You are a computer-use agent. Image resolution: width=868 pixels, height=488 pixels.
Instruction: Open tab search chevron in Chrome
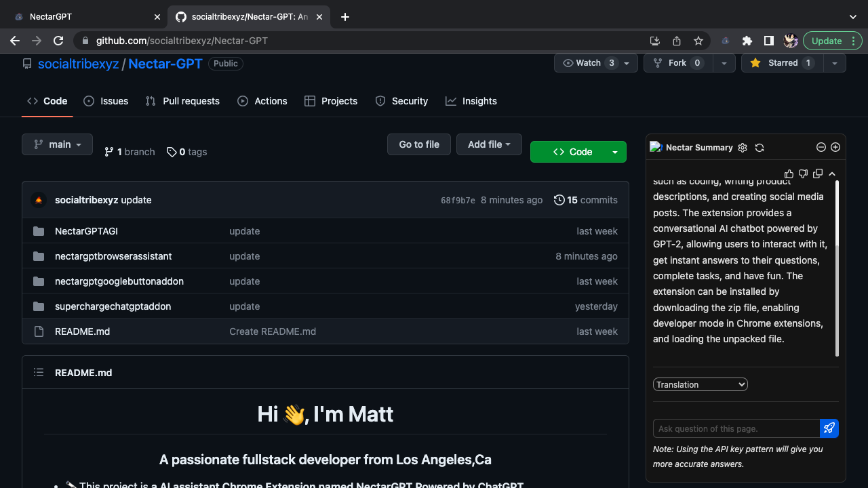tap(853, 17)
